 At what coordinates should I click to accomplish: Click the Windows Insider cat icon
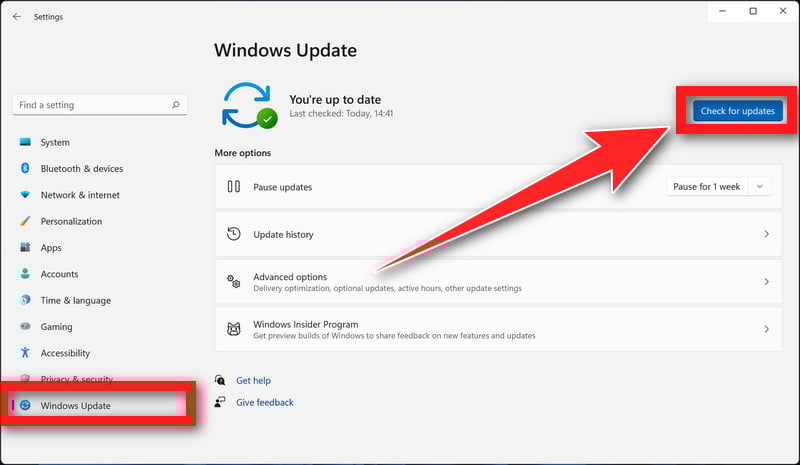(x=234, y=329)
